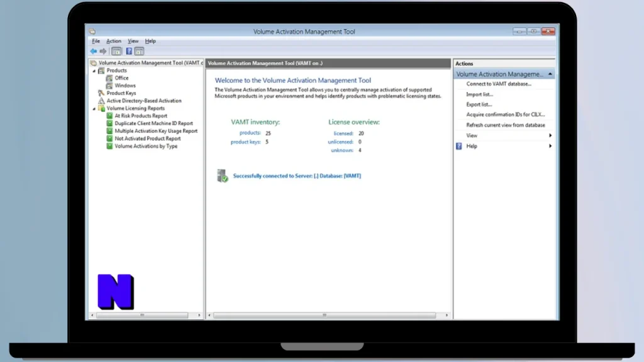The height and width of the screenshot is (362, 644).
Task: Click the Product Keys key icon
Action: [x=101, y=93]
